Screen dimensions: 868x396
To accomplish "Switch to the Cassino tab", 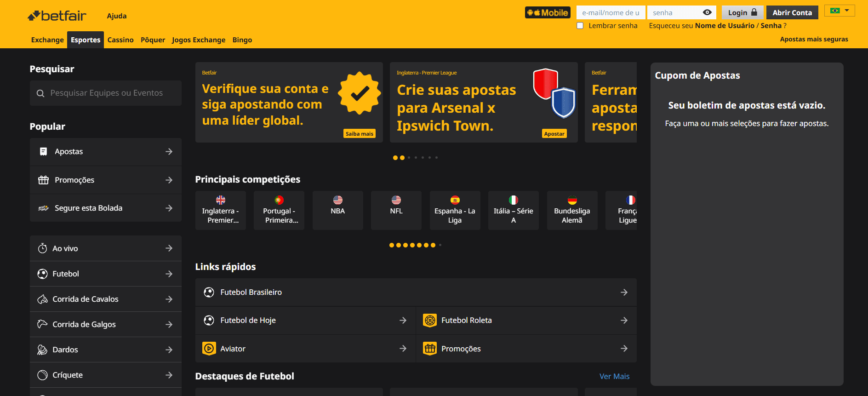I will tap(120, 40).
